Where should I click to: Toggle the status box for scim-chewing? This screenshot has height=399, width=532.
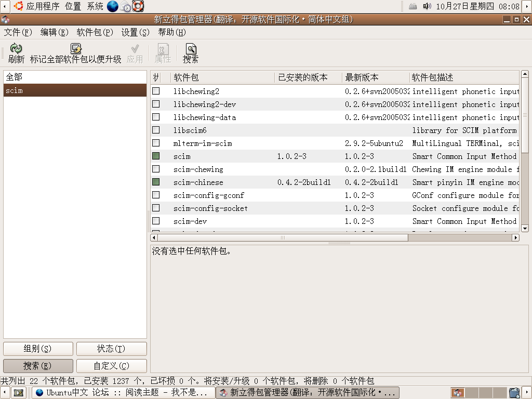coord(156,169)
